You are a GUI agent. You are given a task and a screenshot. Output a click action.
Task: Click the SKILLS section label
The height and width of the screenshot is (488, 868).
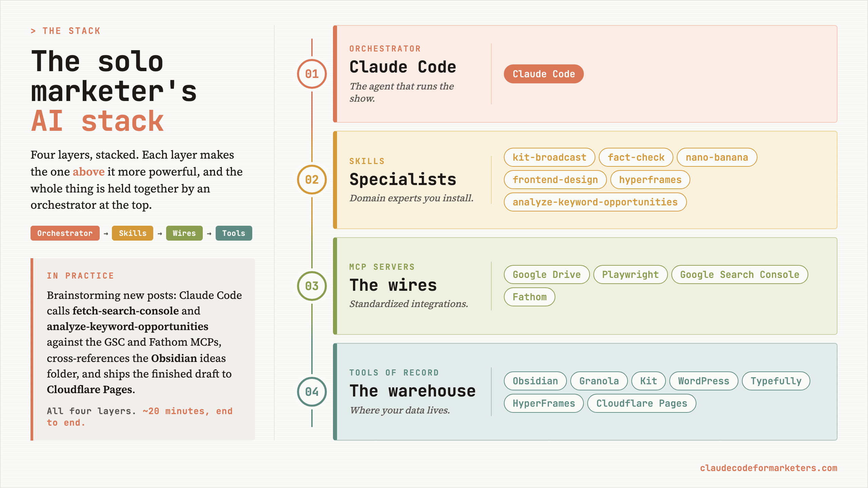pyautogui.click(x=367, y=161)
